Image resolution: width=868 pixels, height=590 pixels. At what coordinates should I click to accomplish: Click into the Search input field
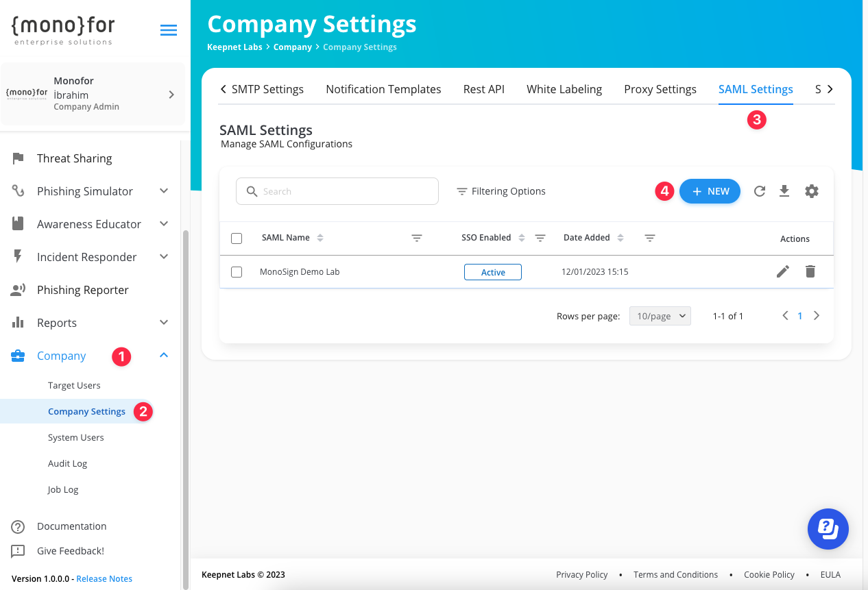(x=337, y=191)
